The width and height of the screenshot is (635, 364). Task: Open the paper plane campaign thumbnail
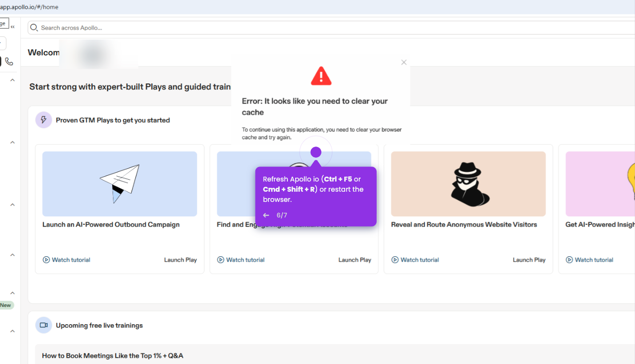tap(119, 183)
